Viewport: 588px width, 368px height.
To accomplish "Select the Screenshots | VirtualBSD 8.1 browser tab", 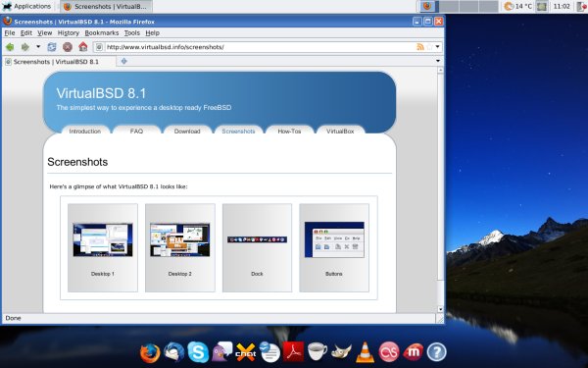I will (59, 62).
